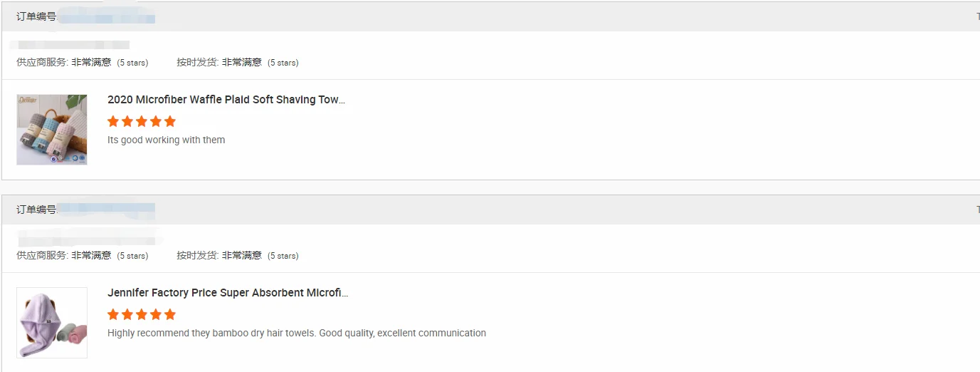This screenshot has width=980, height=372.
Task: Click the fourth star of the Jennifer hair towel review
Action: coord(156,314)
